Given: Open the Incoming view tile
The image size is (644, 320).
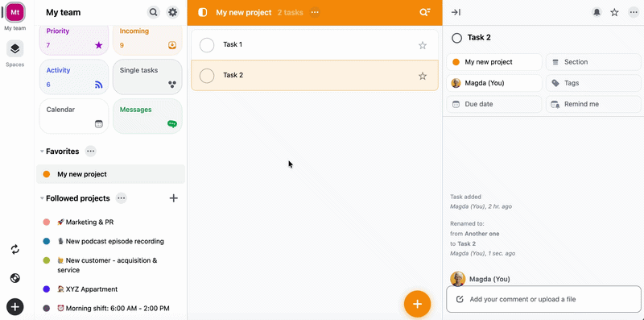Looking at the screenshot, I should tap(147, 39).
